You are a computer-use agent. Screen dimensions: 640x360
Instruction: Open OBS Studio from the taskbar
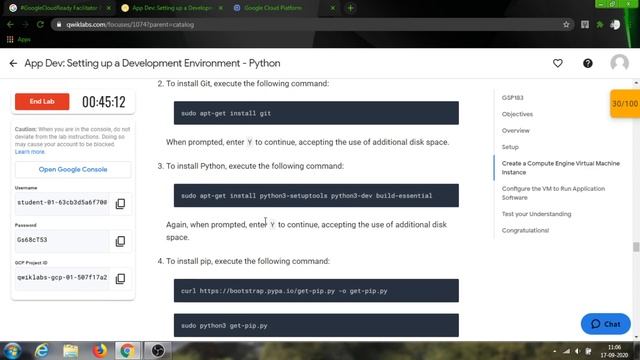(x=158, y=351)
